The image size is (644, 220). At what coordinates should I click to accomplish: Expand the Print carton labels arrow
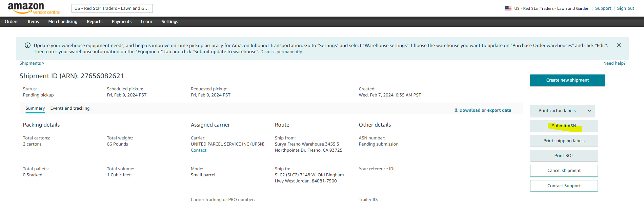589,111
